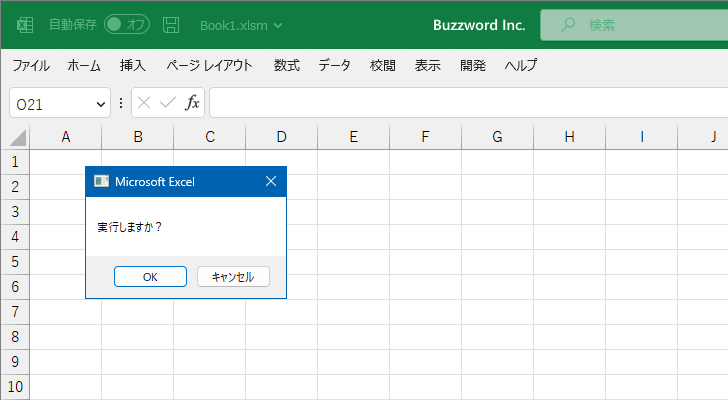Image resolution: width=728 pixels, height=400 pixels.
Task: Click the fx Insert Function icon
Action: tap(192, 103)
